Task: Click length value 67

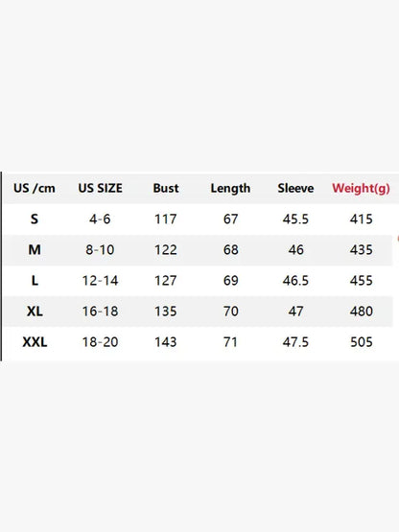Action: 230,220
